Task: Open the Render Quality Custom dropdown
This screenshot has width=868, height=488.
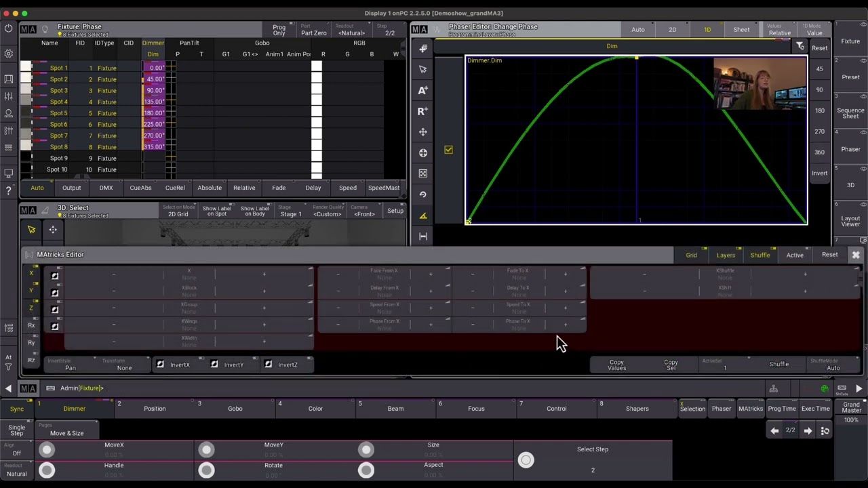Action: tap(327, 211)
